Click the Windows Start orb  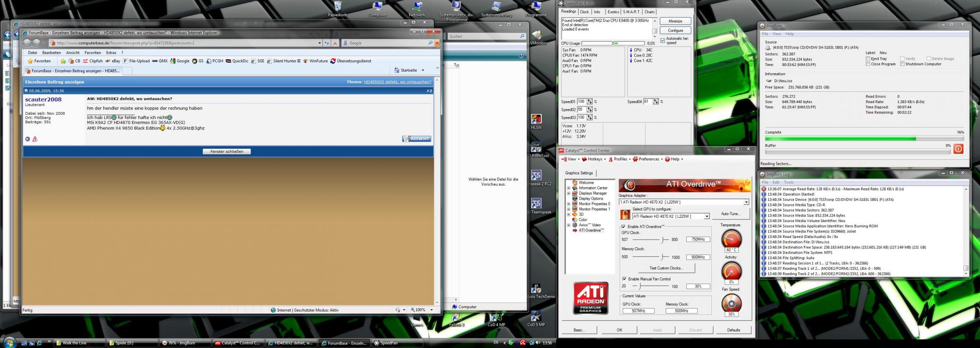click(9, 343)
